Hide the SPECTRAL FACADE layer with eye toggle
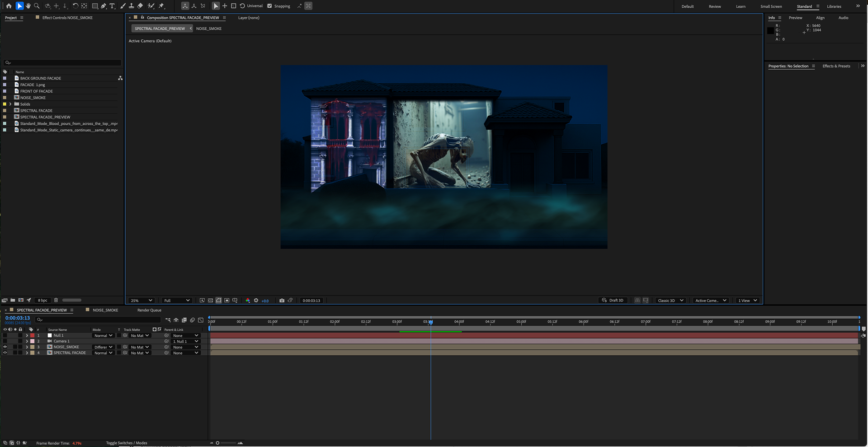Image resolution: width=868 pixels, height=447 pixels. coord(5,353)
